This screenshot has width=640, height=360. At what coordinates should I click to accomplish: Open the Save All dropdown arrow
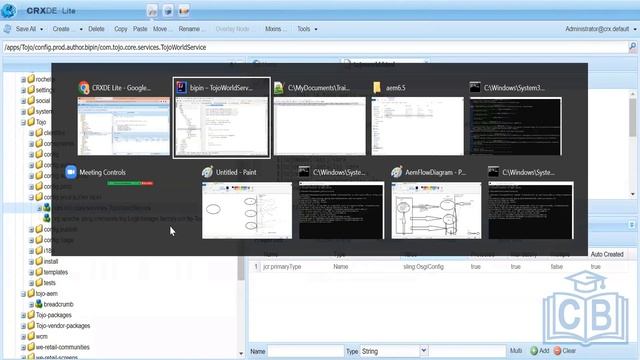(x=42, y=29)
